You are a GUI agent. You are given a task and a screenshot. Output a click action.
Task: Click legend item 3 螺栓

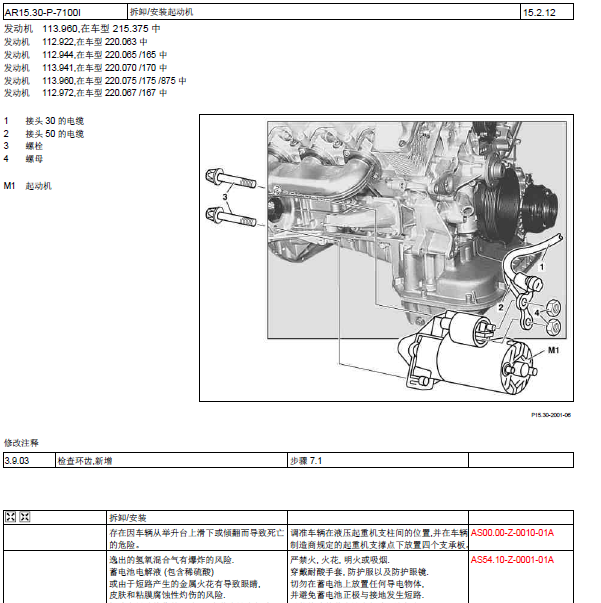click(x=23, y=146)
